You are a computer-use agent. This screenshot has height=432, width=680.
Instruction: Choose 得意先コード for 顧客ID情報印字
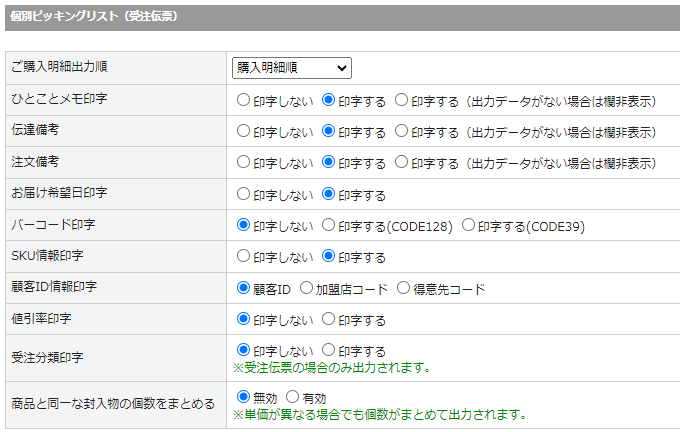pyautogui.click(x=403, y=288)
